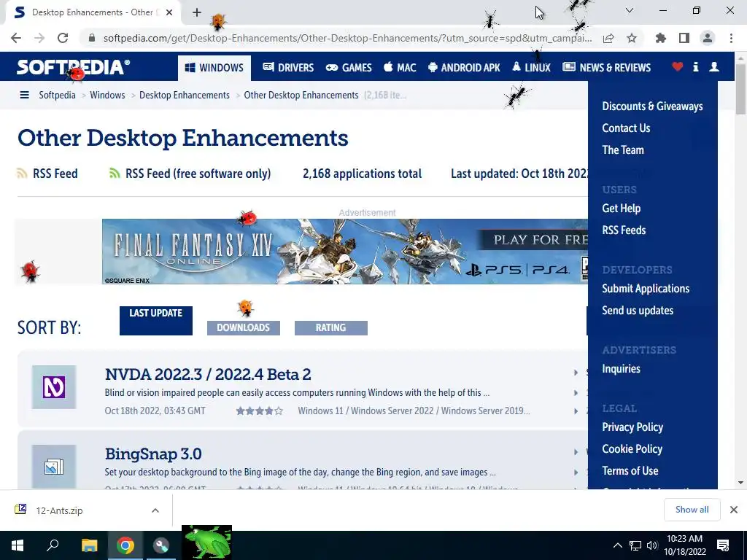Click Submit Applications link
Screen dimensions: 747x560
(646, 289)
